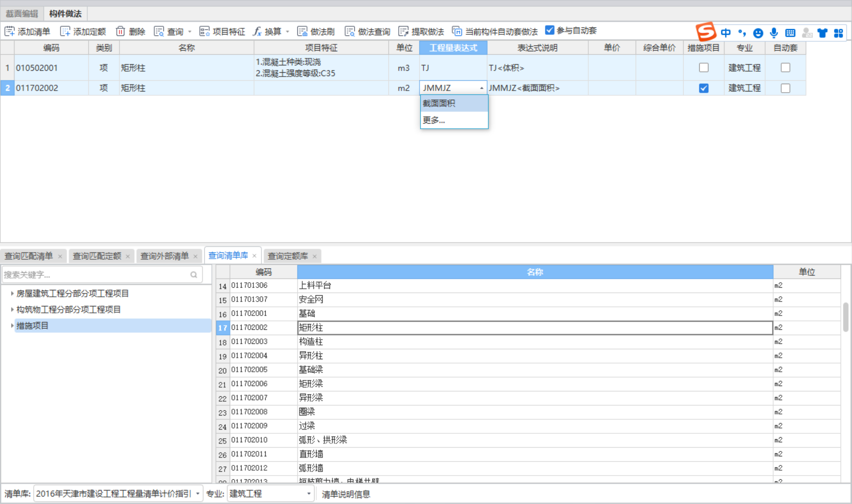Collapse JMMJZ expression dropdown arrow
Screen dimensions: 852x504
point(482,88)
